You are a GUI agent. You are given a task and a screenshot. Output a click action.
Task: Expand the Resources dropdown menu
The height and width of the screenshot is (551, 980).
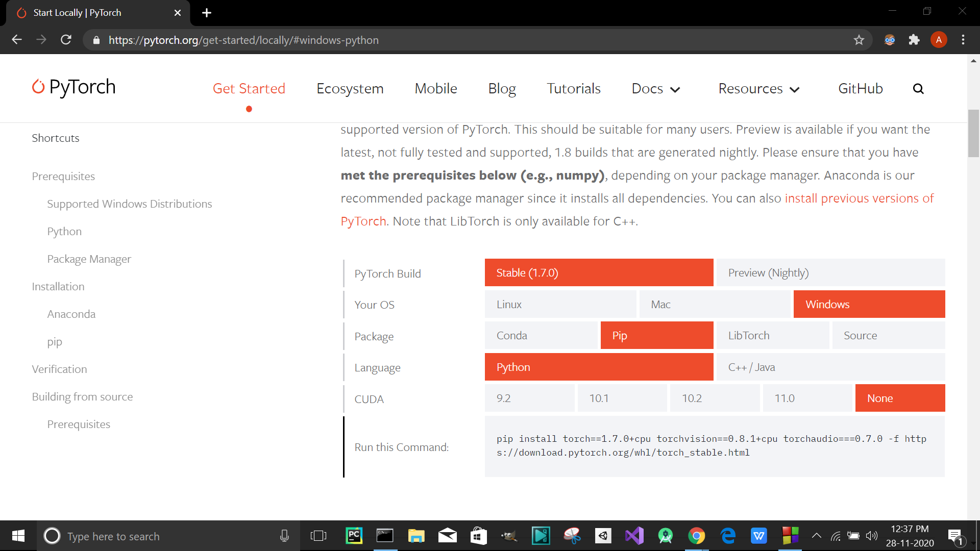pos(758,88)
